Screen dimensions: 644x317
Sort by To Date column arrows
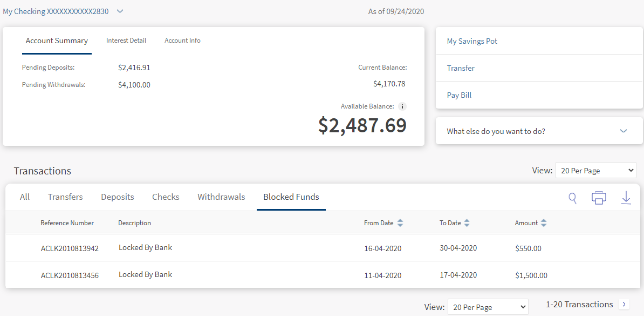tap(467, 223)
